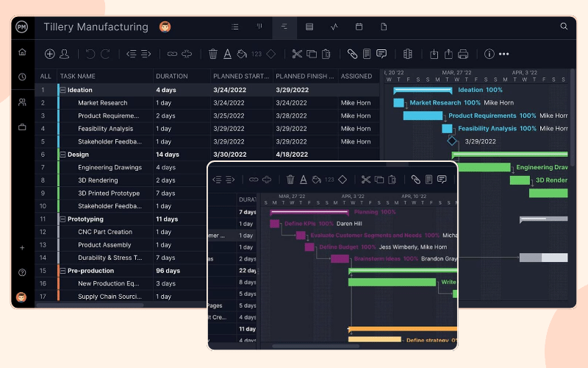Outdent task using main toolbar icon
The width and height of the screenshot is (588, 368).
tap(132, 54)
